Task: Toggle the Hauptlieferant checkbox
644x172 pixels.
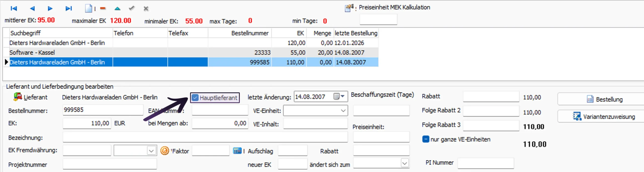Action: click(x=195, y=98)
